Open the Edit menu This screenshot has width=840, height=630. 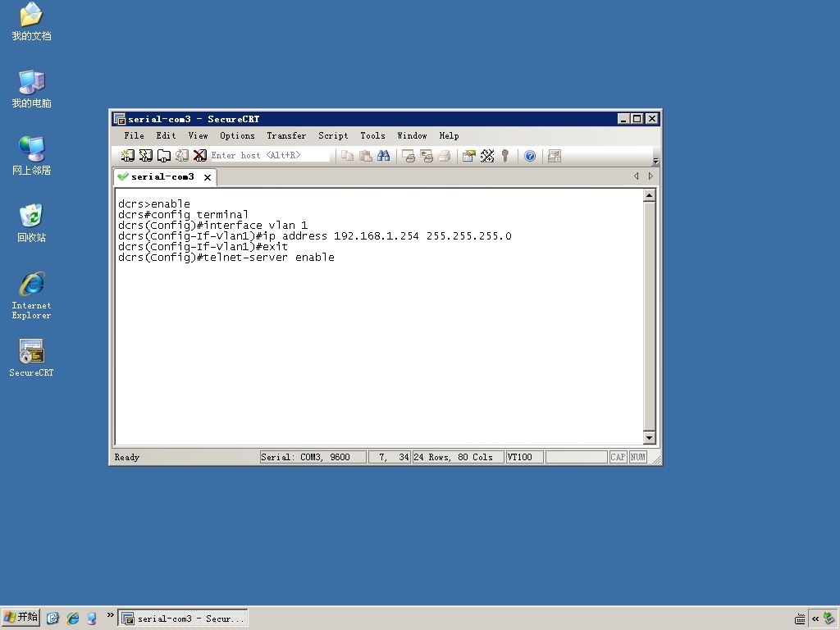coord(166,135)
